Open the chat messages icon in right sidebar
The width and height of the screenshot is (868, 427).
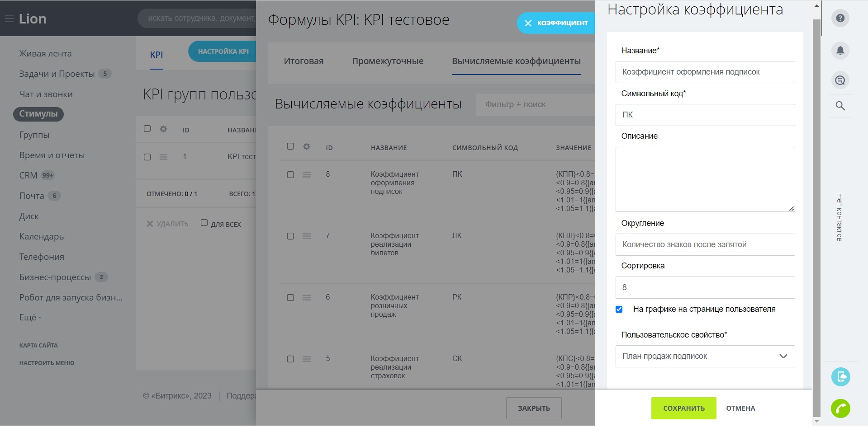(x=840, y=80)
